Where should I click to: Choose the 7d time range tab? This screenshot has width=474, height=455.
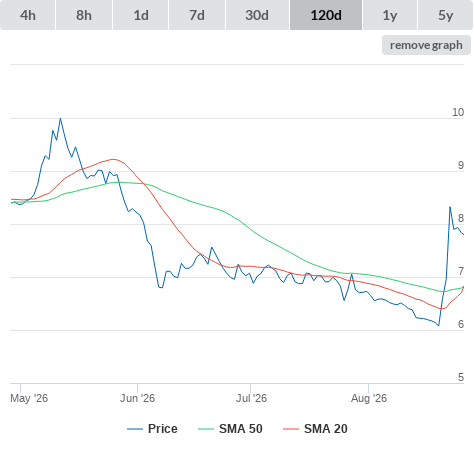[197, 15]
